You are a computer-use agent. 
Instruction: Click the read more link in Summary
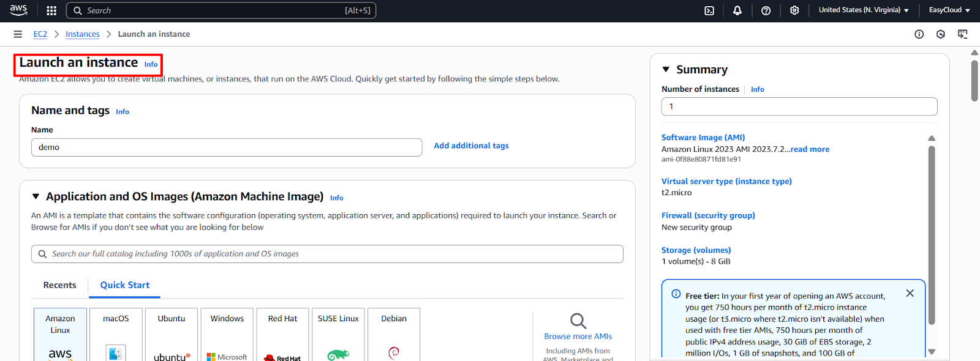810,149
